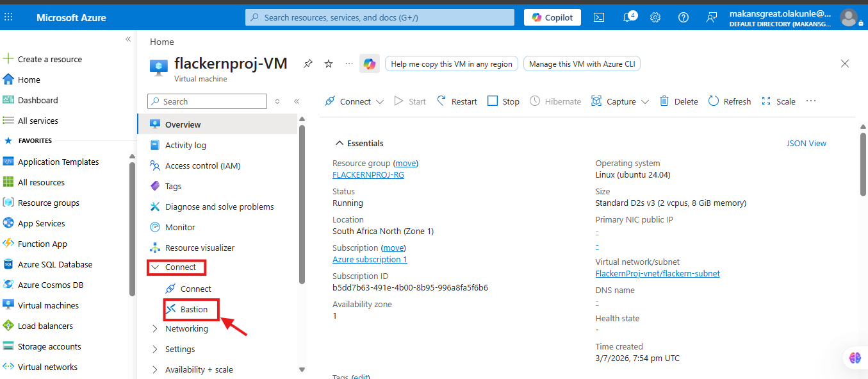The image size is (868, 379).
Task: Click the Restart VM command
Action: [x=457, y=101]
